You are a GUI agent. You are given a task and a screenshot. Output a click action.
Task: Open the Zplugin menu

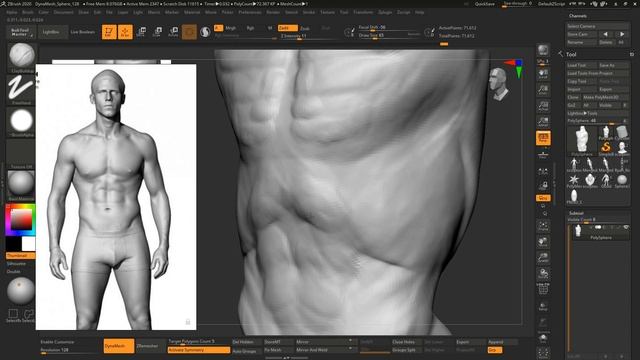[x=385, y=12]
